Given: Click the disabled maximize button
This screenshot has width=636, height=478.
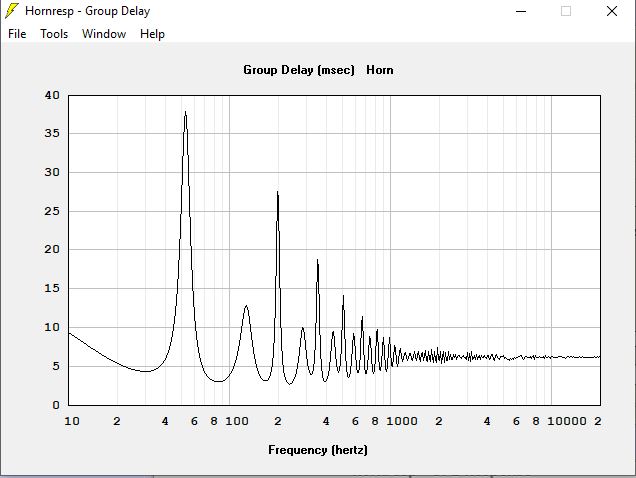Looking at the screenshot, I should click(x=566, y=11).
